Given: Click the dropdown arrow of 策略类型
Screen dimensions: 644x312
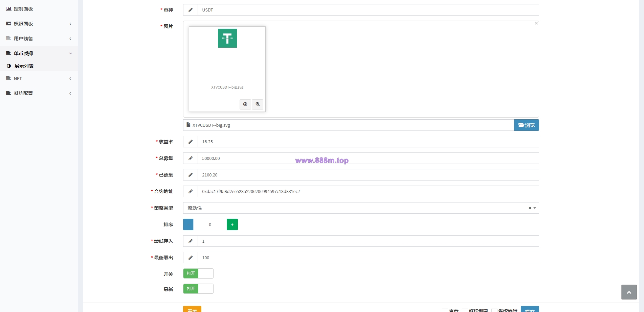Looking at the screenshot, I should coord(535,208).
